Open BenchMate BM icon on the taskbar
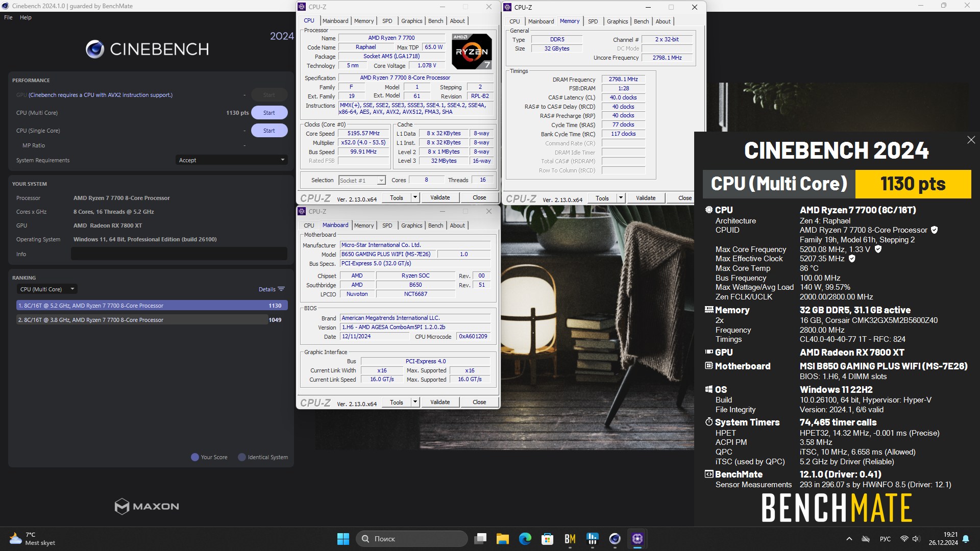The width and height of the screenshot is (980, 551). click(x=570, y=539)
